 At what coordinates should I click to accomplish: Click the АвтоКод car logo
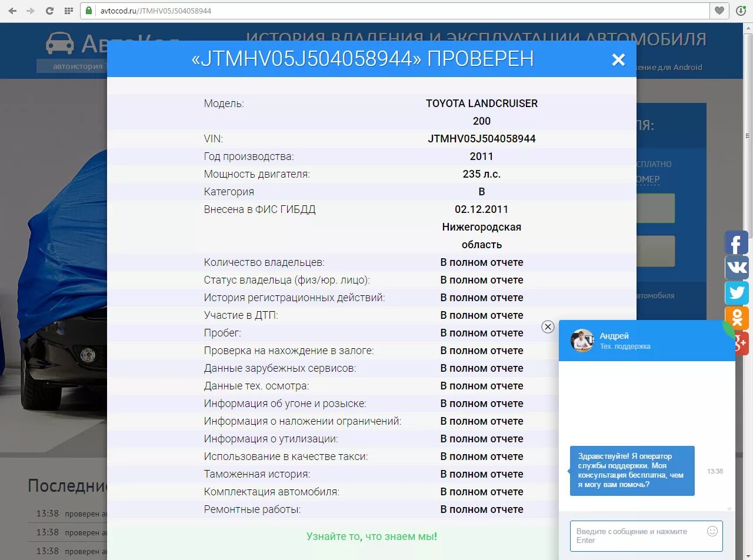click(60, 44)
